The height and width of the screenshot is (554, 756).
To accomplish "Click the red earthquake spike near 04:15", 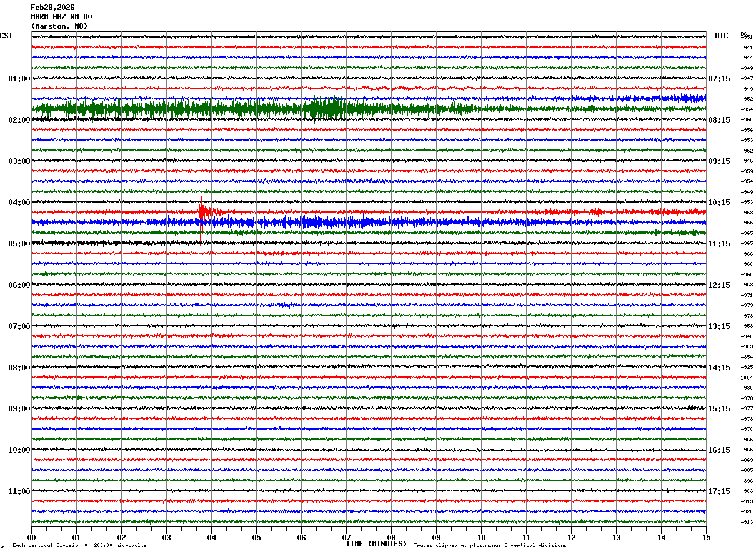I will [x=202, y=213].
